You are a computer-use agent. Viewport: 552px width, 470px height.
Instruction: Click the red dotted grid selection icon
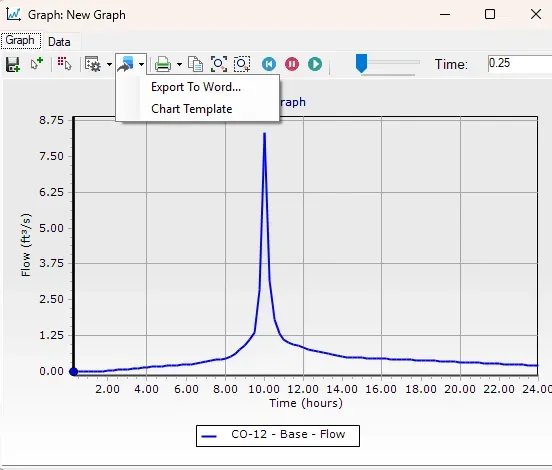point(64,64)
